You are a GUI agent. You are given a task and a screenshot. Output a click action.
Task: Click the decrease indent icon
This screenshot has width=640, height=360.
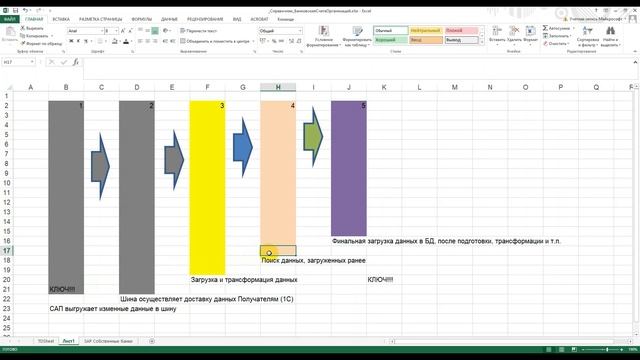[x=165, y=41]
